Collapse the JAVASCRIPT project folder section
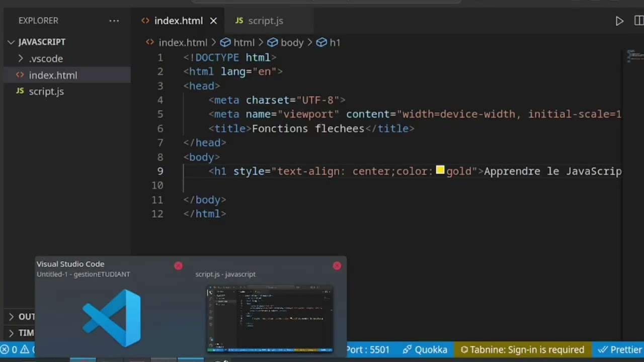 point(42,42)
